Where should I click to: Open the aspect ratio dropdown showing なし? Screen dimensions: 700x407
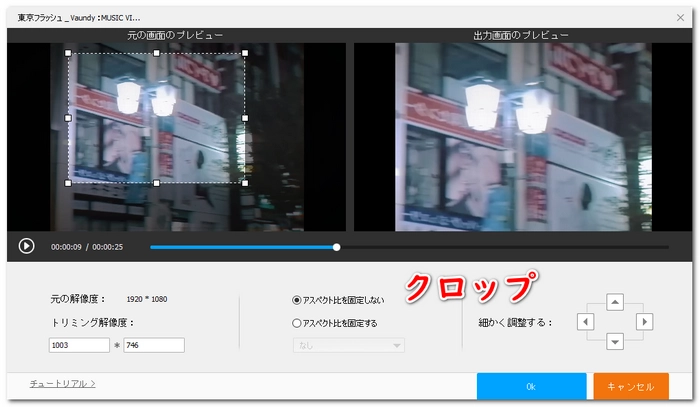(x=349, y=345)
